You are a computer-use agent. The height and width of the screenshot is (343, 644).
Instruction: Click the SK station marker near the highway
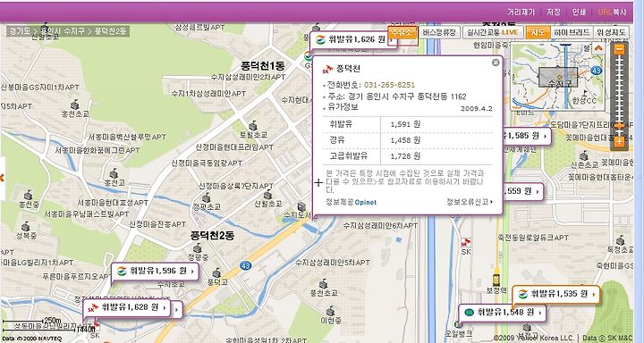[465, 242]
